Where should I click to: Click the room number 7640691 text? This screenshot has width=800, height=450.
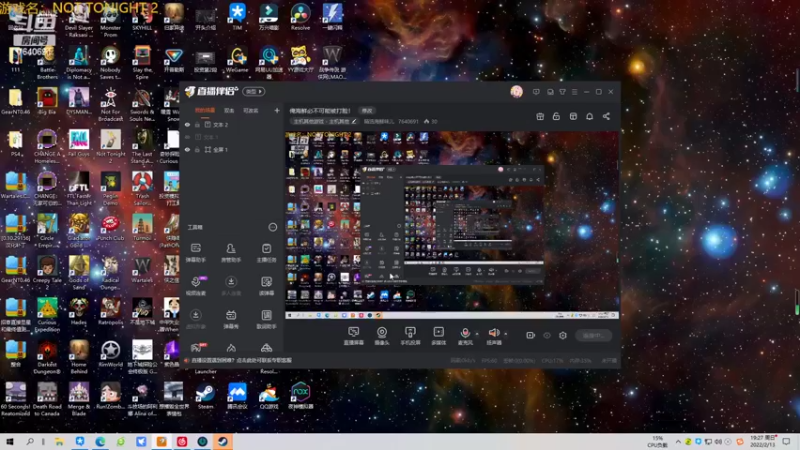408,121
